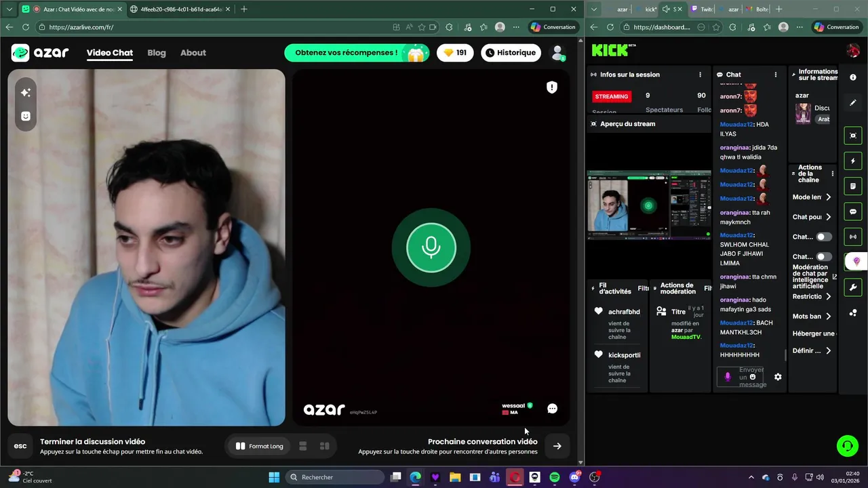Viewport: 868px width, 488px height.
Task: Open the Chat panel three-dot menu
Action: pos(776,75)
